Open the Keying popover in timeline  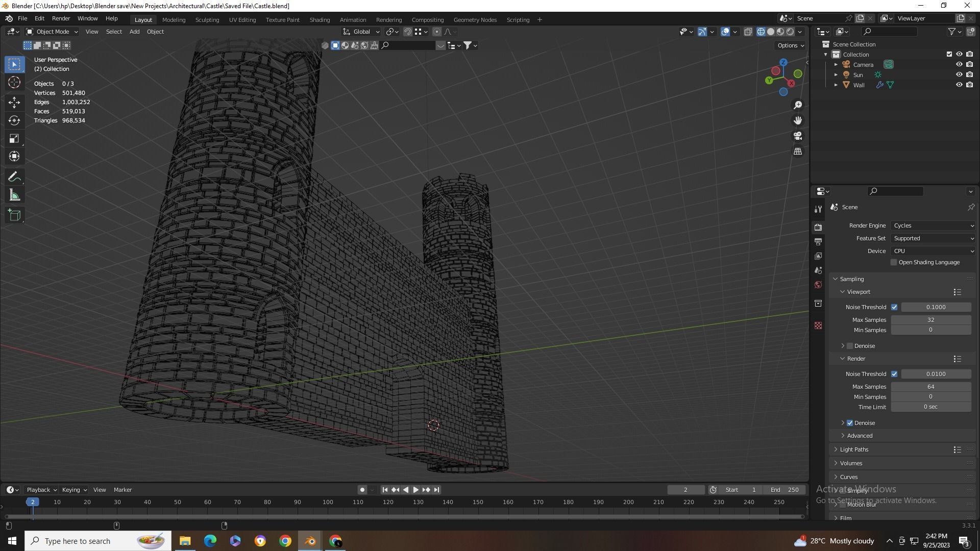(x=74, y=490)
